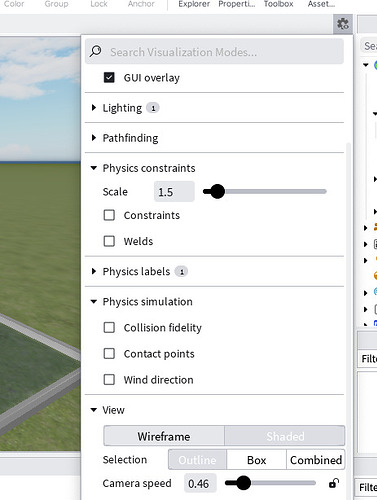Collapse the Physics simulation section
This screenshot has height=500, width=377.
[94, 301]
